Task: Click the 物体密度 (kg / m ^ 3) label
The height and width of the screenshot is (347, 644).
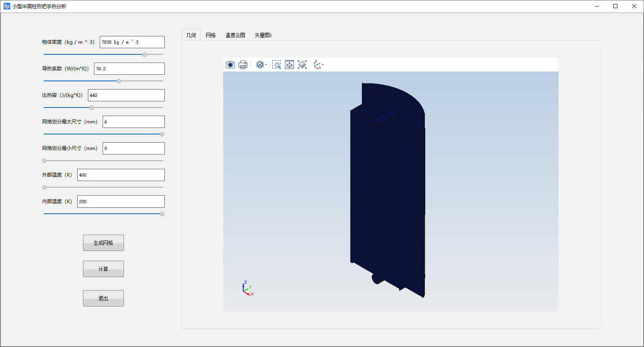Action: 68,42
